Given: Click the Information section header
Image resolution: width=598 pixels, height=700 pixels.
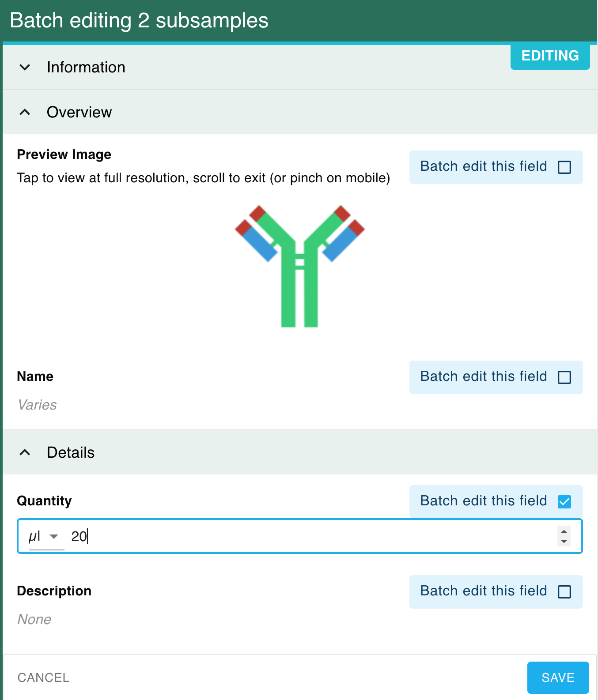Looking at the screenshot, I should pyautogui.click(x=300, y=68).
